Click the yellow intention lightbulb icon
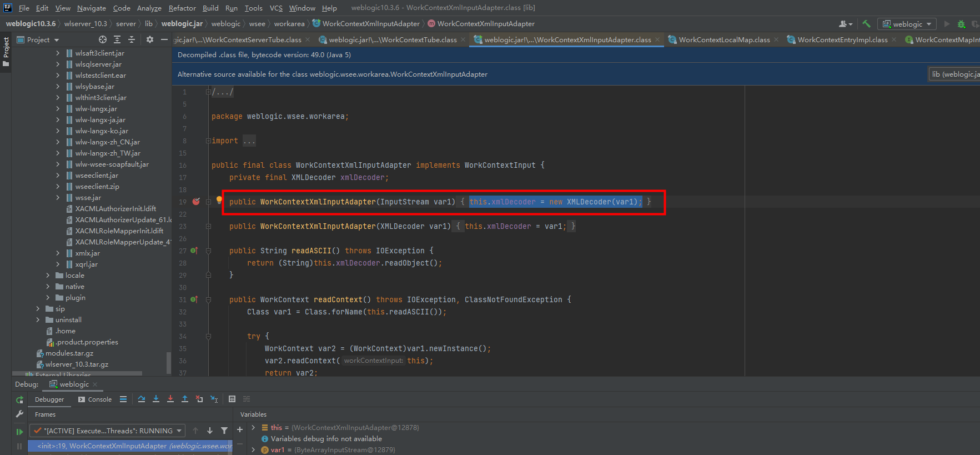980x455 pixels. point(219,200)
